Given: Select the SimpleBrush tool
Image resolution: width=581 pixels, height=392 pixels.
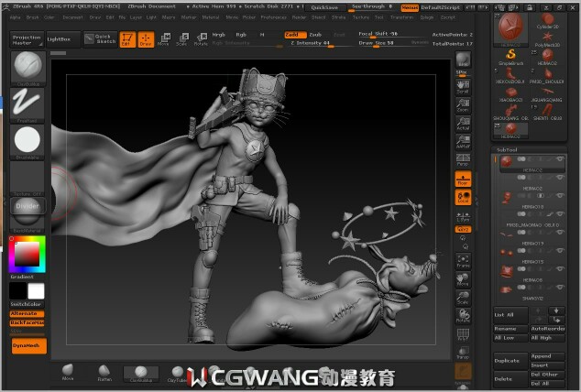Looking at the screenshot, I should (x=510, y=57).
